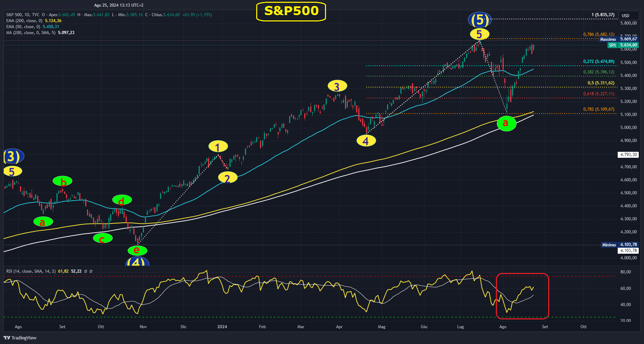Click the 2024 label on time axis
This screenshot has width=644, height=344.
click(x=222, y=327)
